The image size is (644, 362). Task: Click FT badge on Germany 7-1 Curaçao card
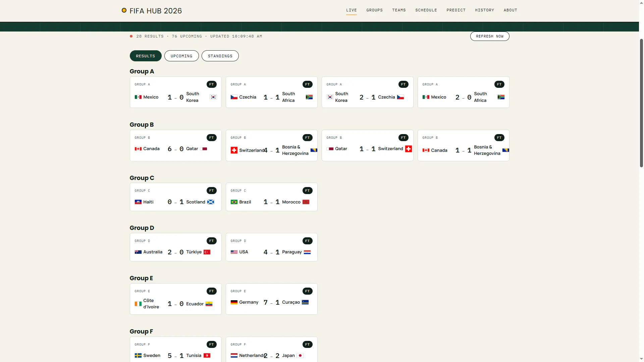(x=308, y=291)
